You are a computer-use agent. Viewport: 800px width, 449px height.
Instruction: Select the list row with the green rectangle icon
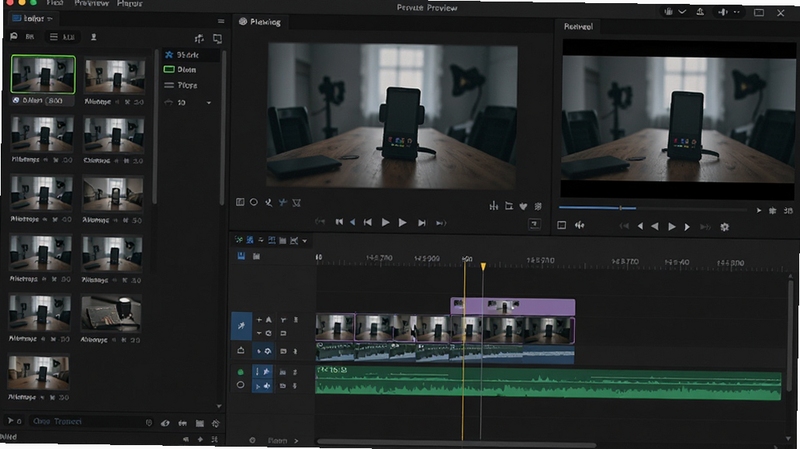click(x=191, y=69)
